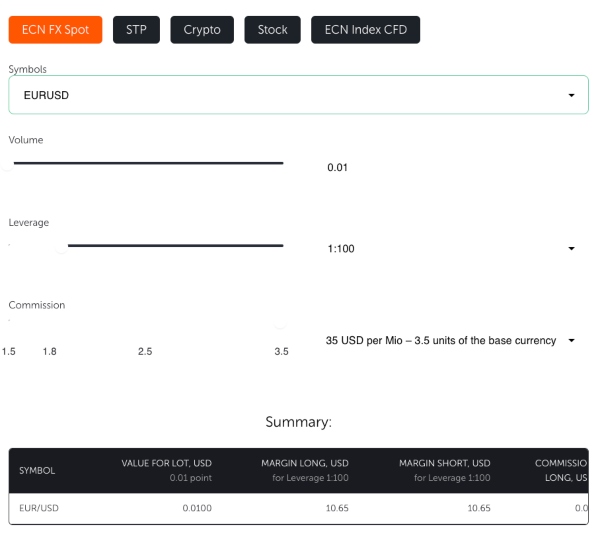Screen dimensions: 600x539
Task: Click the 0.01 volume value field
Action: click(x=338, y=168)
